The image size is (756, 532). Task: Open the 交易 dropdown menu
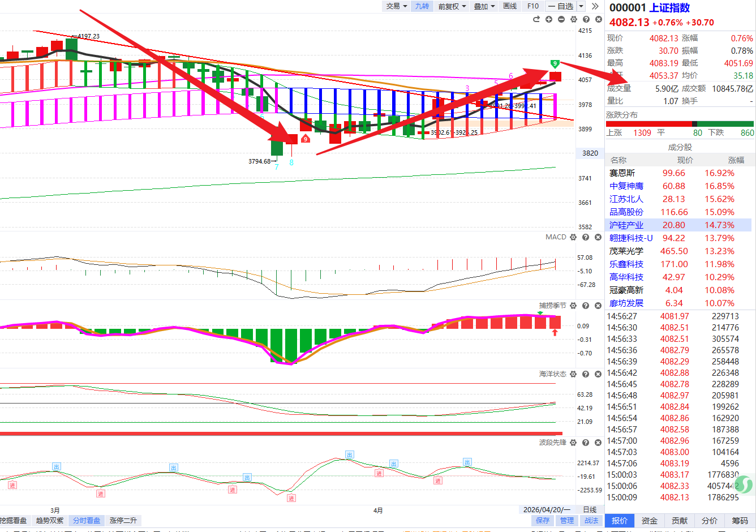(x=396, y=6)
